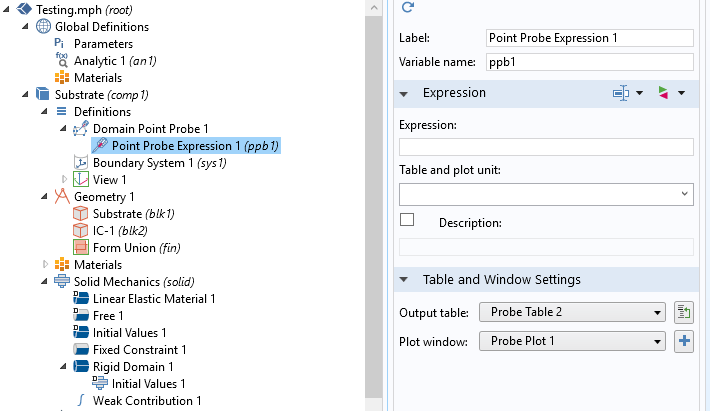Click the Weak Contribution 1 integral icon
Viewport: 710px width, 411px height.
(x=82, y=400)
